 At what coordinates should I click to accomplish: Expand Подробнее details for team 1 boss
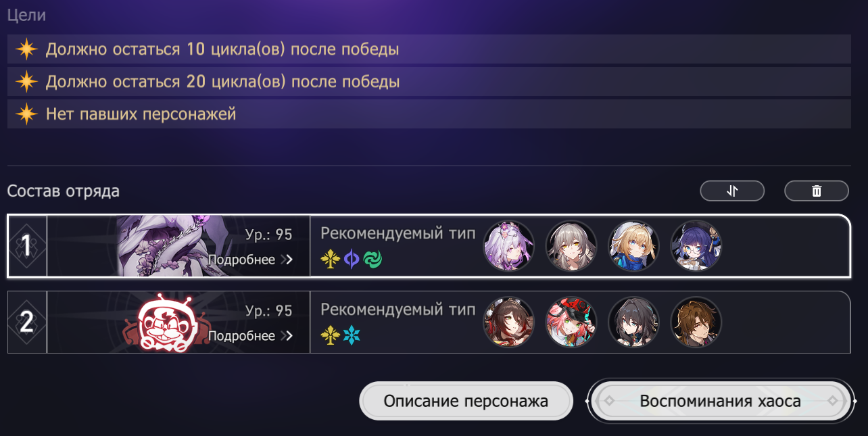(250, 260)
